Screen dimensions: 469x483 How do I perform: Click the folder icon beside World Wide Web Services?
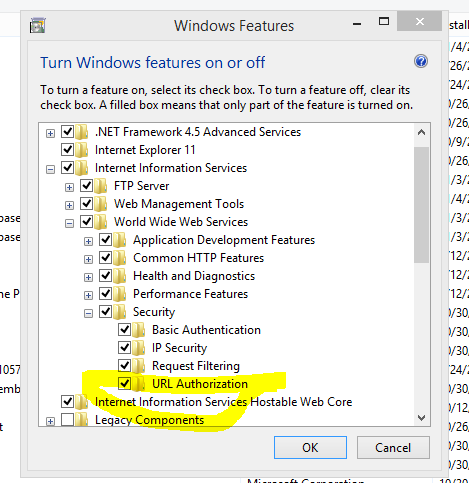tap(100, 222)
